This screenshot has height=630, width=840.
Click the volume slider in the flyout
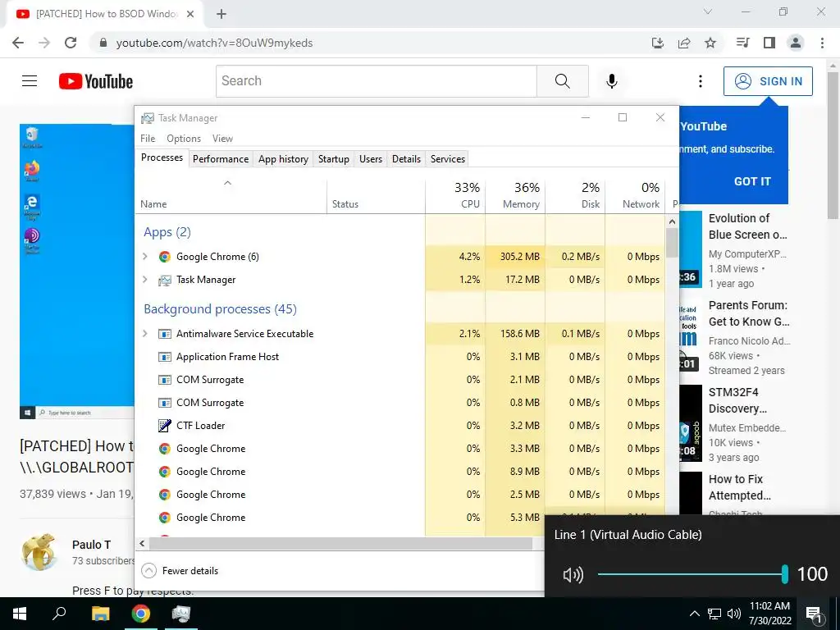[692, 574]
